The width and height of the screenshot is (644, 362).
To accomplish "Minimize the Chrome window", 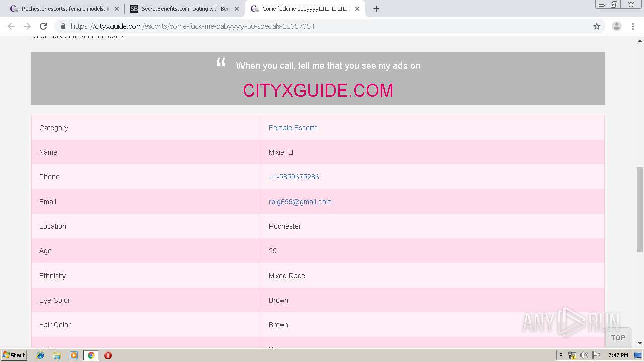I will (x=602, y=5).
